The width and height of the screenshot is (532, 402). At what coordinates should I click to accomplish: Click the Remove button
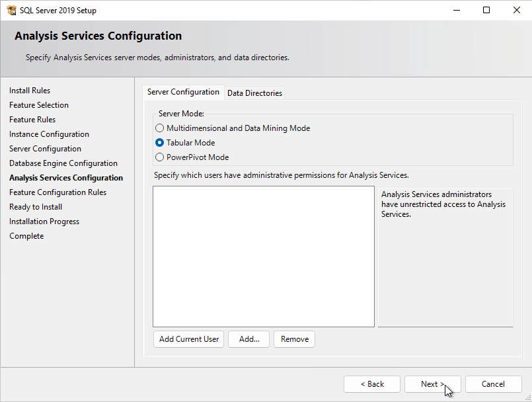pos(295,339)
